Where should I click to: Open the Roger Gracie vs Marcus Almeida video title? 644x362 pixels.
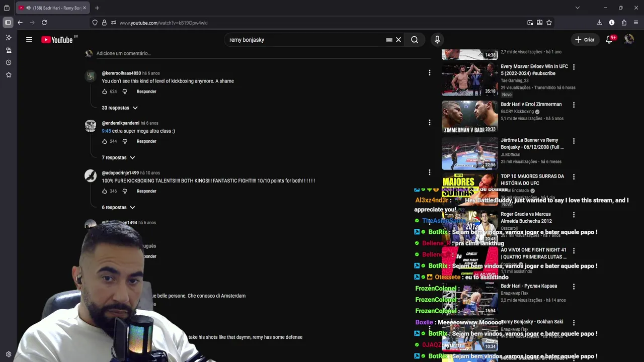(x=526, y=218)
